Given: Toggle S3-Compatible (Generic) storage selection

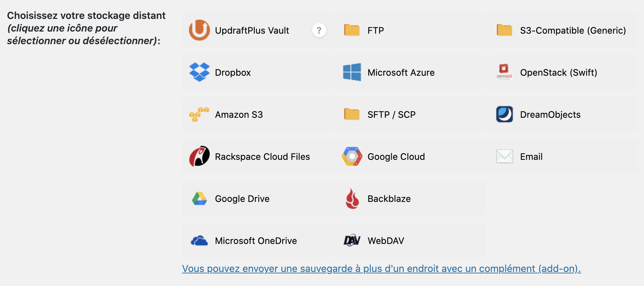Looking at the screenshot, I should pyautogui.click(x=504, y=30).
